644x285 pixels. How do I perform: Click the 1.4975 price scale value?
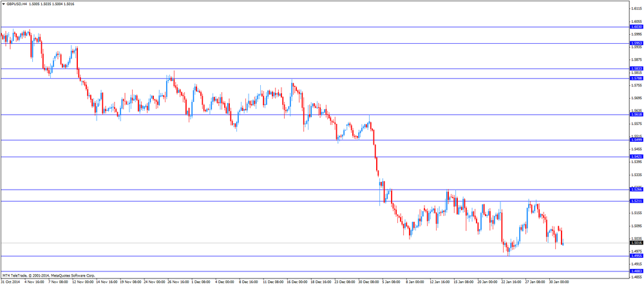(x=637, y=251)
